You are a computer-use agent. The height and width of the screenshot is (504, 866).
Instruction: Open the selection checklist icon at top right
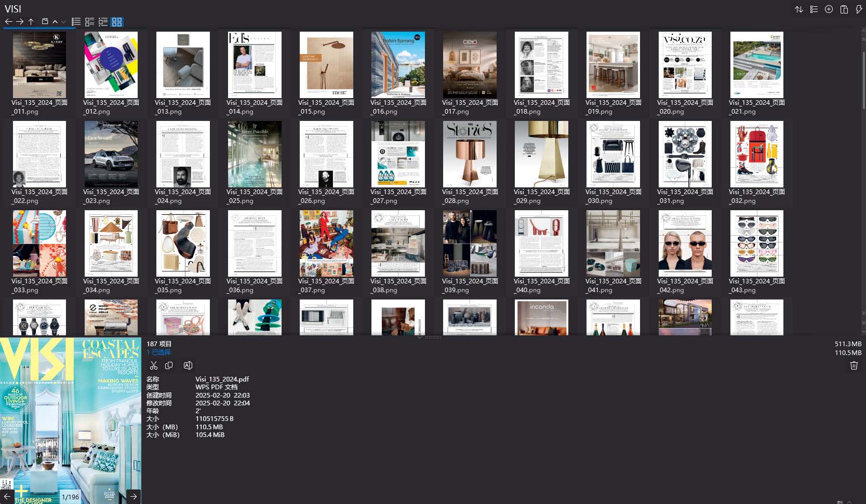click(x=814, y=9)
